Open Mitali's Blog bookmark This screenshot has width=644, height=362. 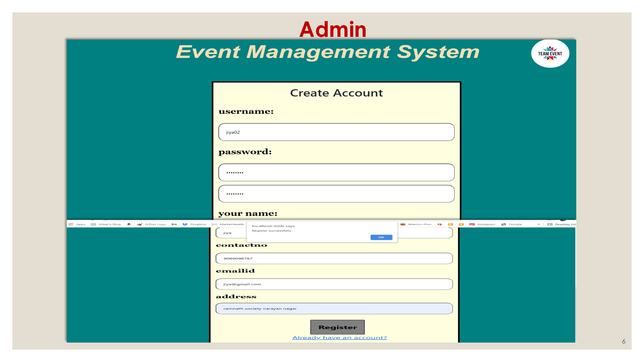pos(106,224)
